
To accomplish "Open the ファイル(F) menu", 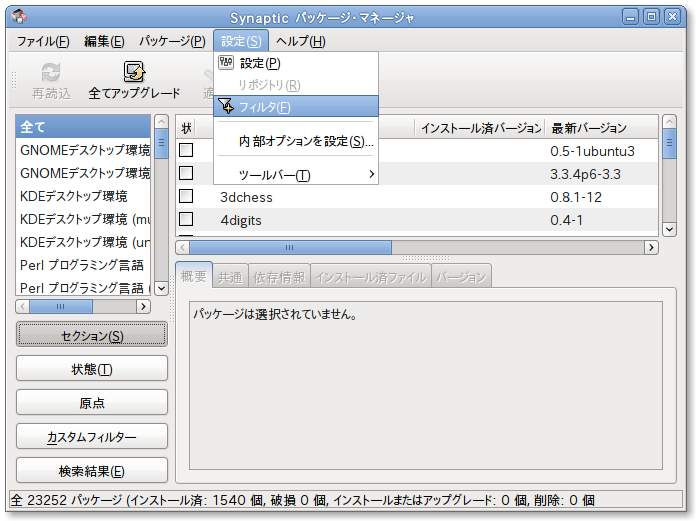I will [x=43, y=41].
